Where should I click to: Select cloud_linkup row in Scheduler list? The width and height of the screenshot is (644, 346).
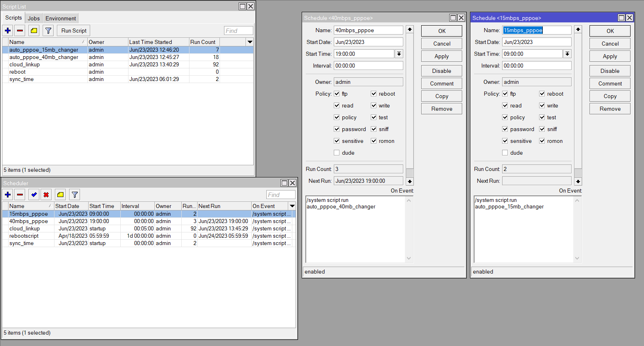(x=24, y=228)
